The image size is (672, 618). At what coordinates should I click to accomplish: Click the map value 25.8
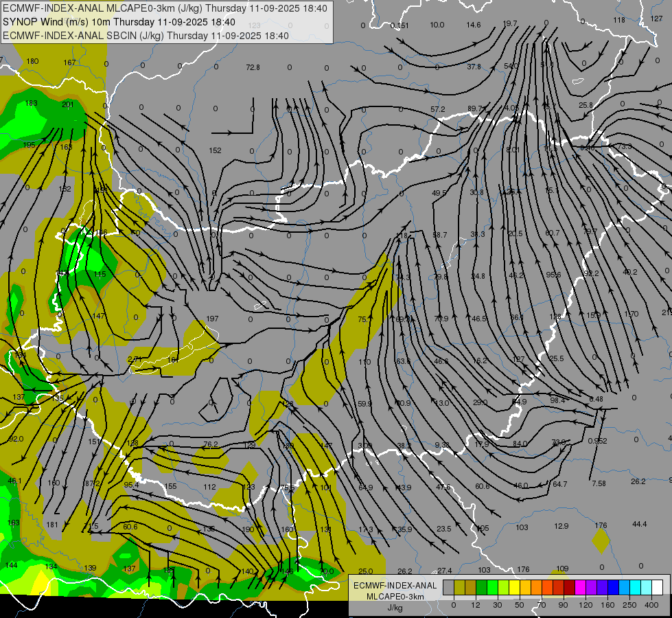coord(586,105)
